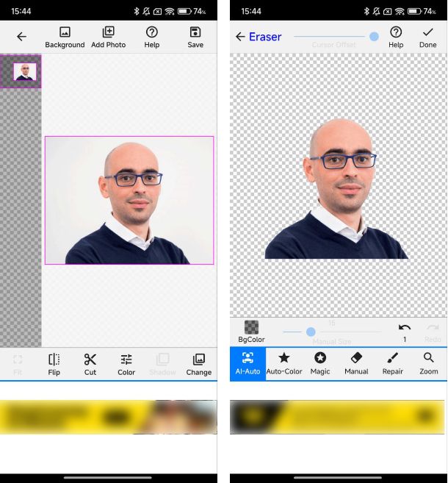Screen dimensions: 448x483
Task: Select the Repair brush mode
Action: [393, 364]
